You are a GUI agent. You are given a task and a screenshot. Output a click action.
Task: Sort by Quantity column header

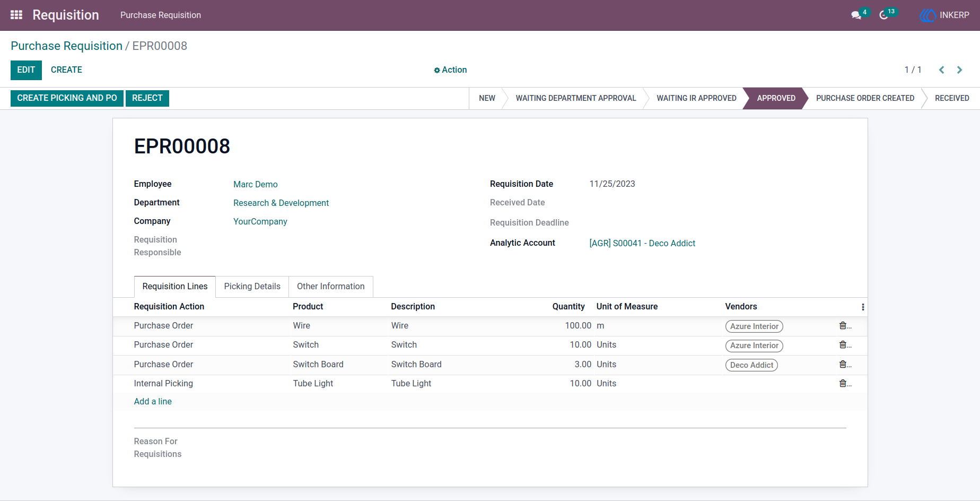[568, 307]
